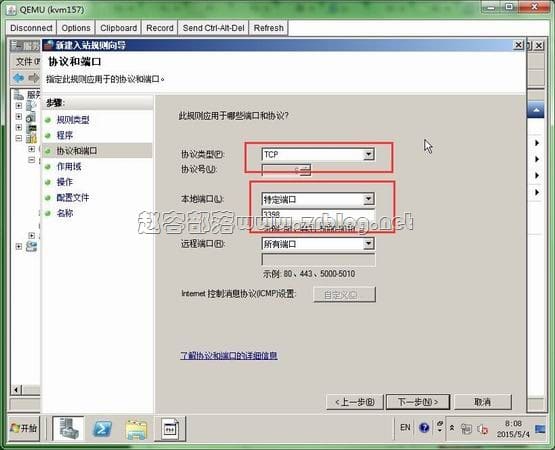Open 了解协议和端口的详细信息 link
Viewport: 555px width, 450px height.
pos(229,355)
